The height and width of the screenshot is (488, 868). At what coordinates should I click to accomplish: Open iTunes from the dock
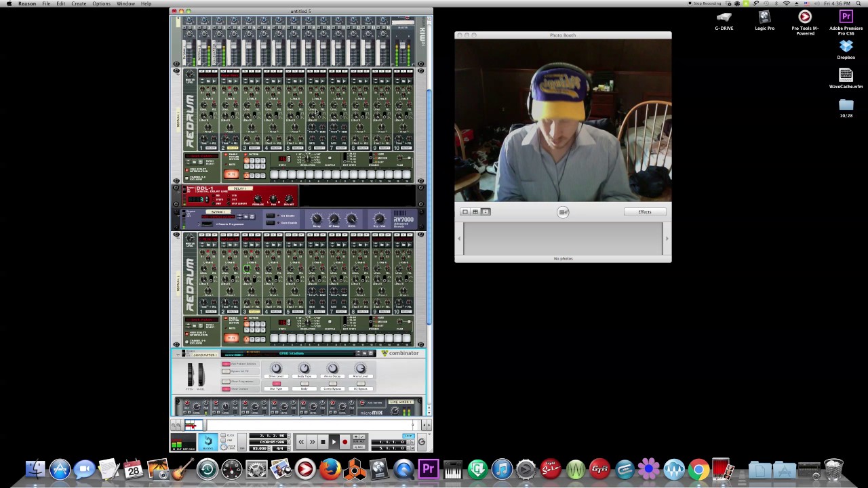[502, 469]
